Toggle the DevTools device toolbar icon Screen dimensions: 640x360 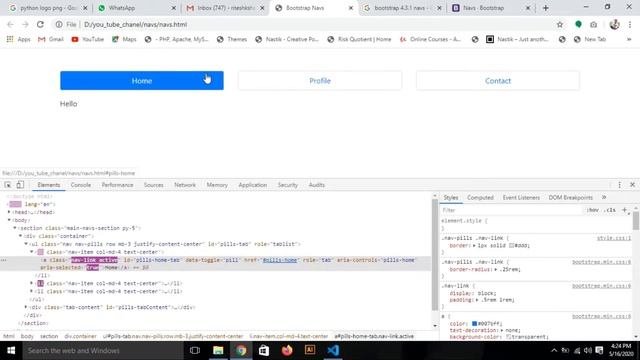point(20,185)
